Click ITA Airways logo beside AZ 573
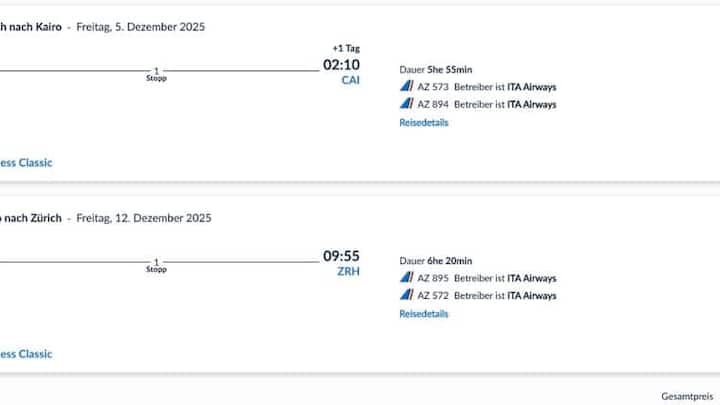Screen dimensions: 720x405 click(x=406, y=87)
